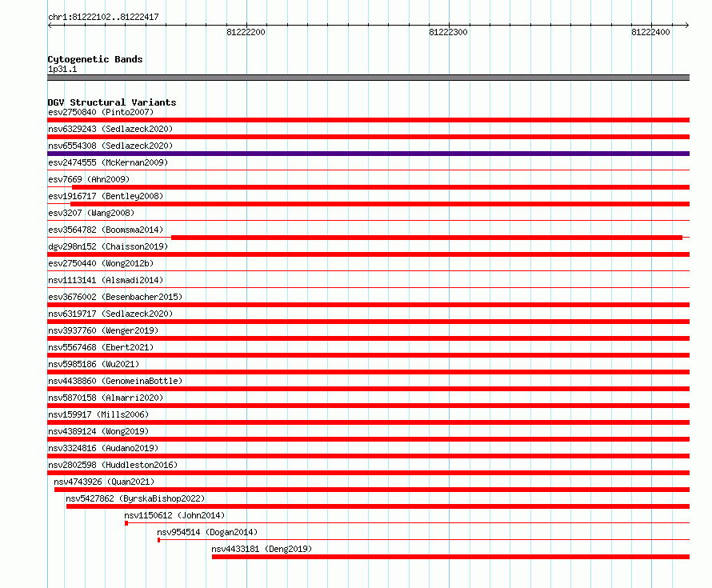Click the left arrow of the ruler
712x588 pixels.
tap(50, 26)
